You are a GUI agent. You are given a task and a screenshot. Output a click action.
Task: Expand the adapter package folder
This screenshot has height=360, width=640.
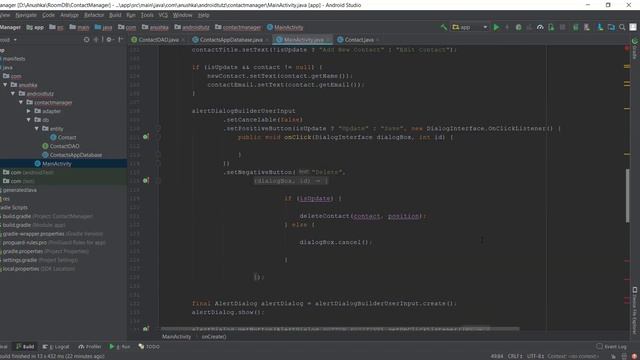(x=29, y=111)
